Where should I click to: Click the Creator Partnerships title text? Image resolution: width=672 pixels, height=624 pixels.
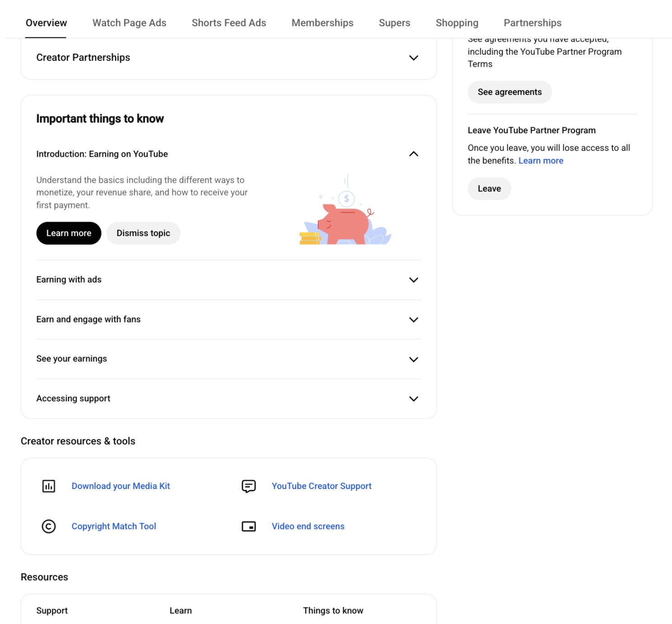(x=83, y=57)
